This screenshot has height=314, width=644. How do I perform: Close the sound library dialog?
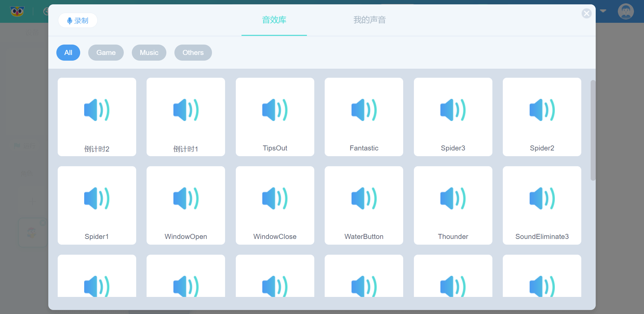coord(586,13)
